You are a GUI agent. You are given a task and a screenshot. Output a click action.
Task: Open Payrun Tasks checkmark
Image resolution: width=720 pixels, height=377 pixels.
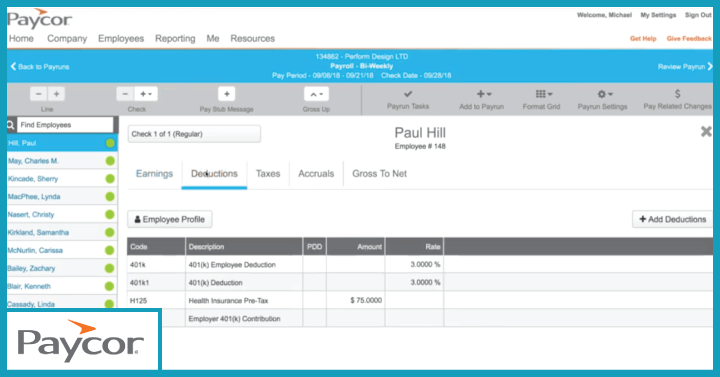click(408, 94)
